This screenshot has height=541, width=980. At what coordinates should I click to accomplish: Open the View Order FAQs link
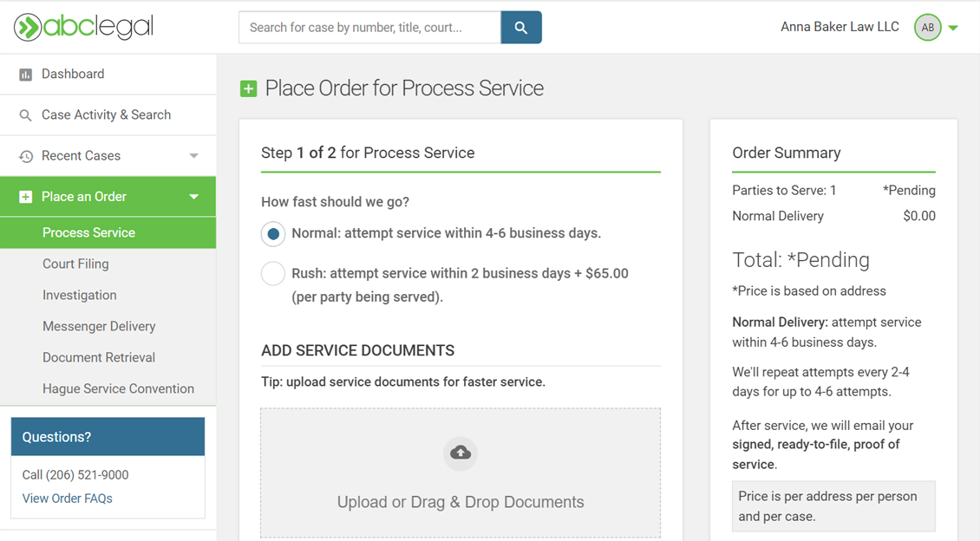tap(67, 499)
